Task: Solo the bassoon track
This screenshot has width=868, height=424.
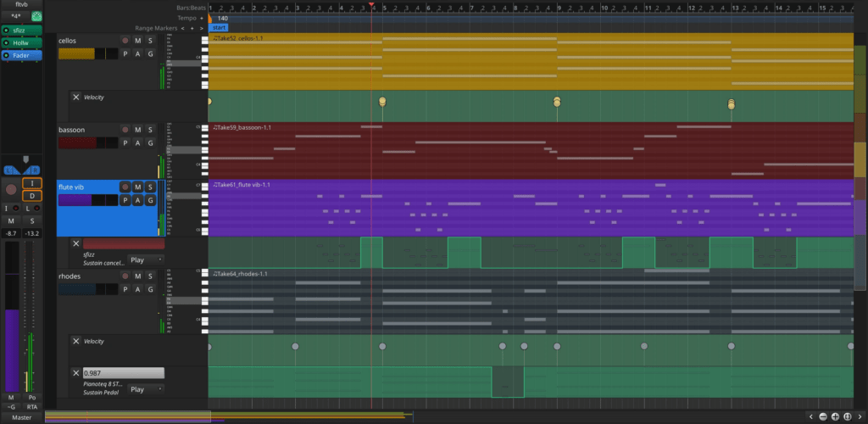Action: (x=150, y=130)
